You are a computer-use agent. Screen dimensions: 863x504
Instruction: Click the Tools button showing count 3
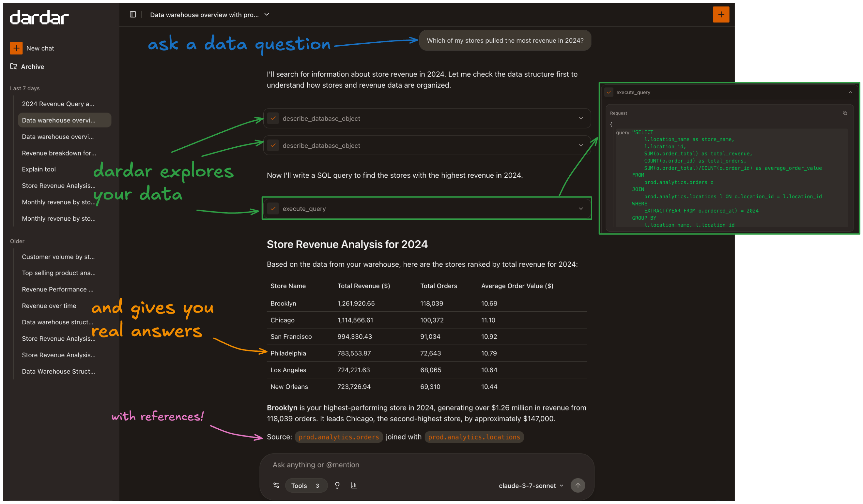[306, 485]
